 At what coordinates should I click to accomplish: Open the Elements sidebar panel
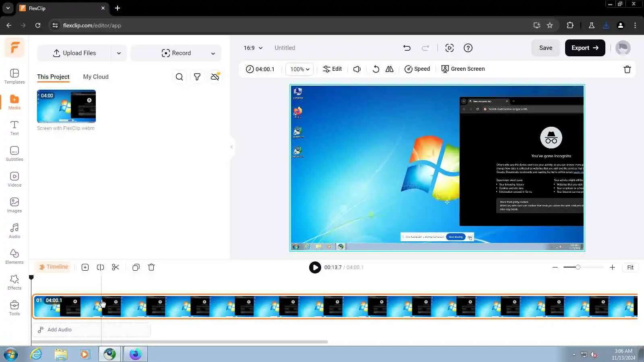(x=14, y=256)
